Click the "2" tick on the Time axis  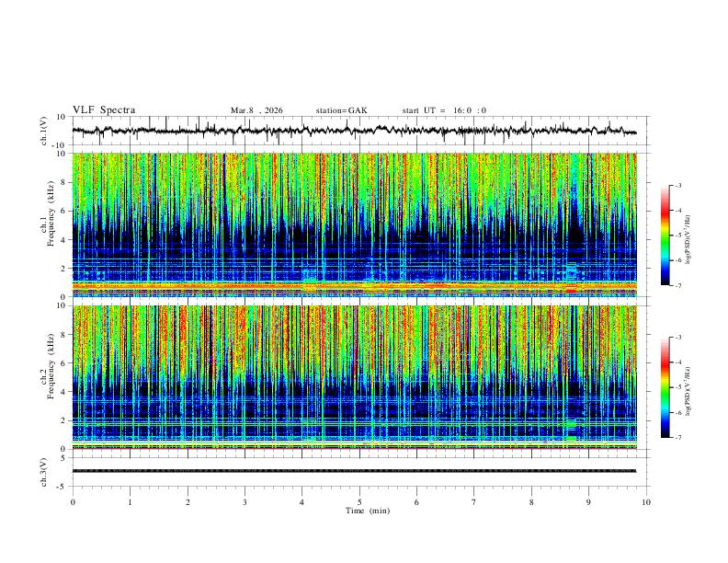(x=188, y=502)
